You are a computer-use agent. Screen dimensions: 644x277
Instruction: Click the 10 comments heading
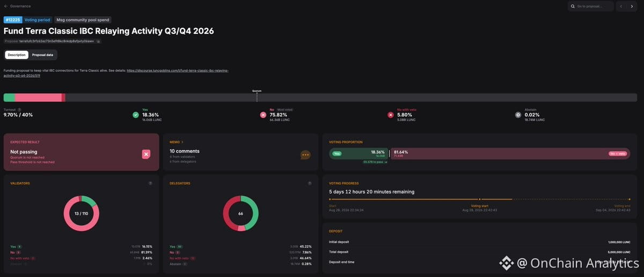pyautogui.click(x=185, y=151)
